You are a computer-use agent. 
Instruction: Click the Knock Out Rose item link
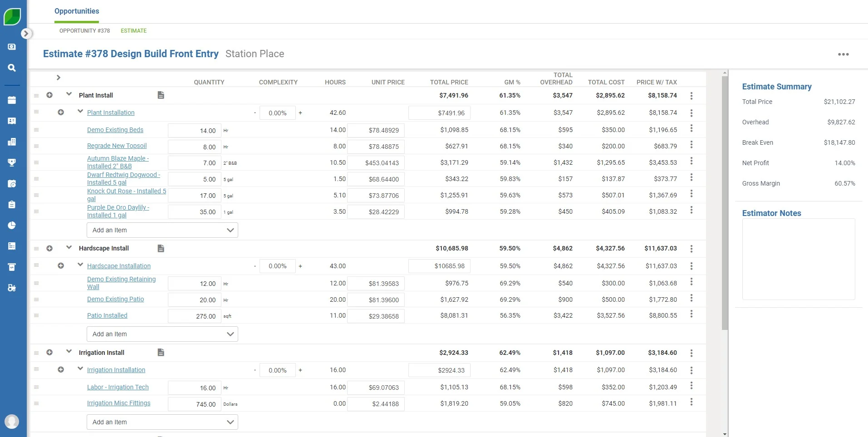127,195
